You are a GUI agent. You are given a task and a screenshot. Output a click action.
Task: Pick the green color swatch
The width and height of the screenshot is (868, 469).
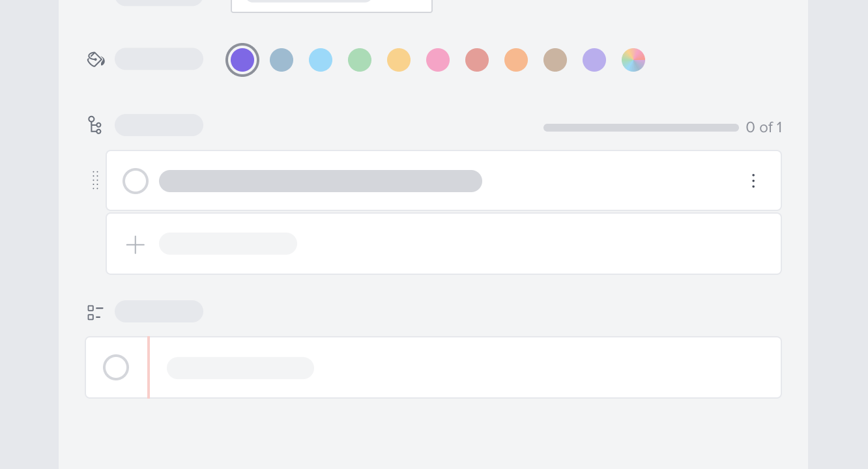pyautogui.click(x=360, y=59)
